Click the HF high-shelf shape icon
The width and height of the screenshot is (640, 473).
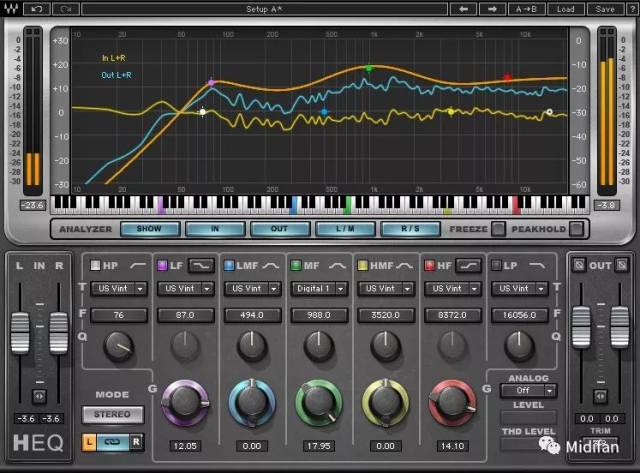point(469,266)
